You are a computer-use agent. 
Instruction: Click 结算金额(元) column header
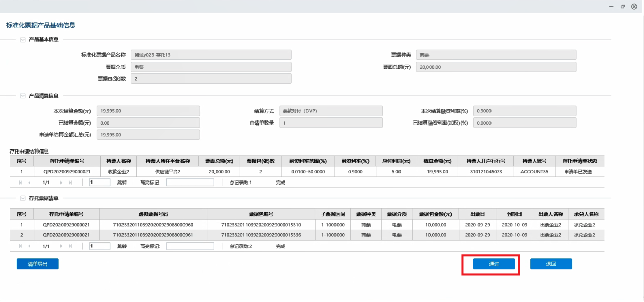[x=438, y=161]
